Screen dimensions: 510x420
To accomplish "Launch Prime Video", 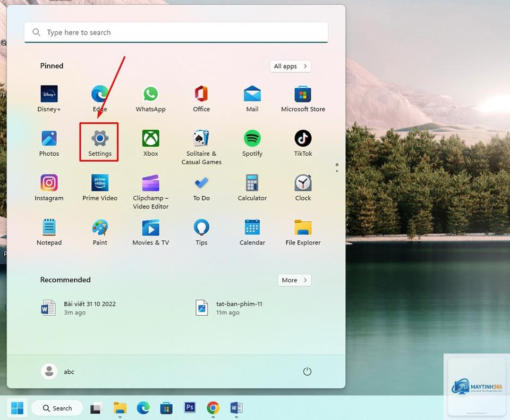I will click(100, 188).
